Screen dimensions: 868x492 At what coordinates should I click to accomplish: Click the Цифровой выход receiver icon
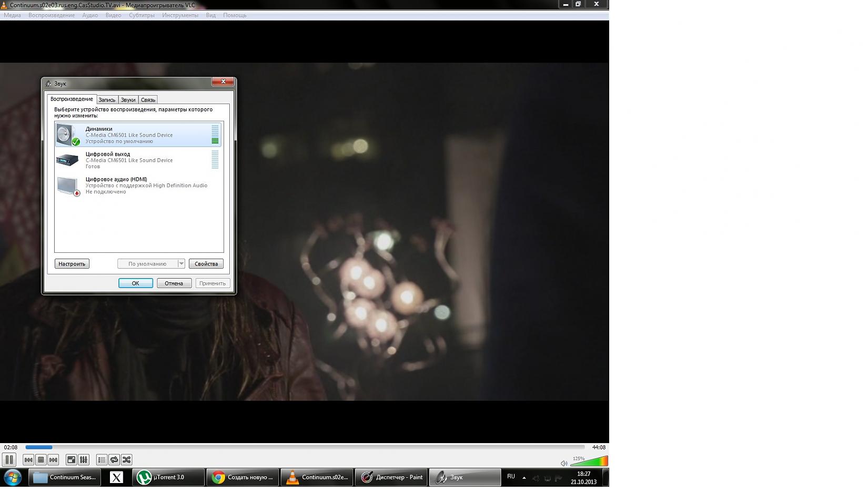point(67,160)
